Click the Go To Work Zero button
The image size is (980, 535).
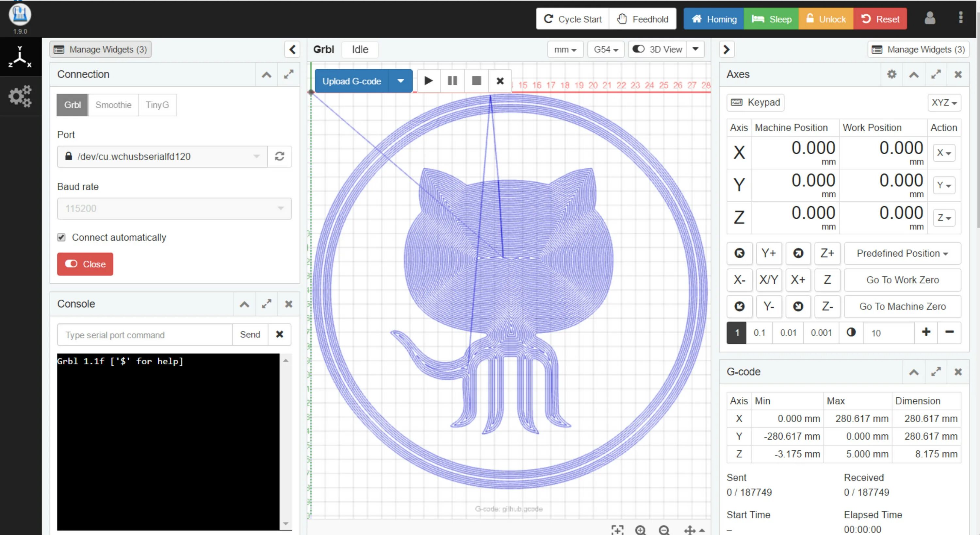click(902, 280)
